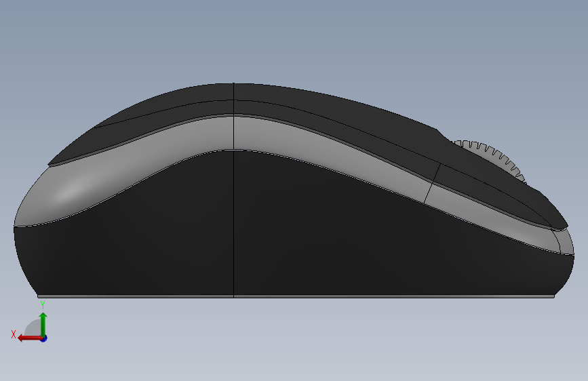Click the green Y axis label
Viewport: 588px width, 381px height.
point(43,305)
